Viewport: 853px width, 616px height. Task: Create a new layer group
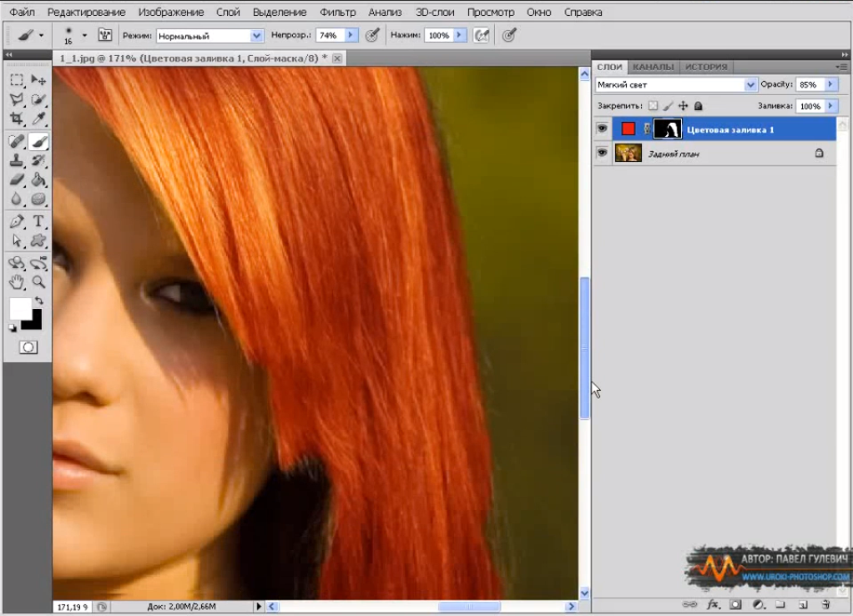(780, 604)
